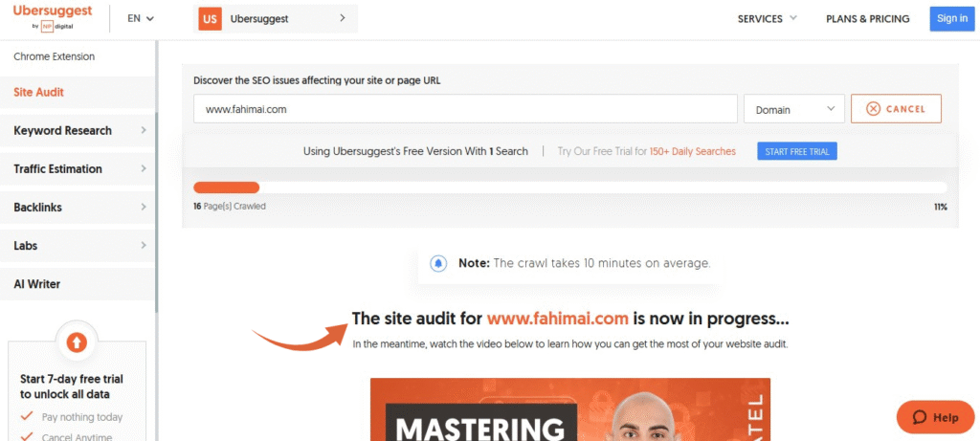Click the www.fahimai.com URL input field

[x=466, y=109]
